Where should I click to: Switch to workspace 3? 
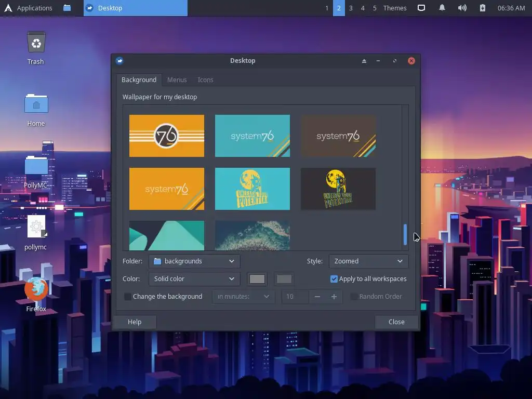pyautogui.click(x=351, y=8)
